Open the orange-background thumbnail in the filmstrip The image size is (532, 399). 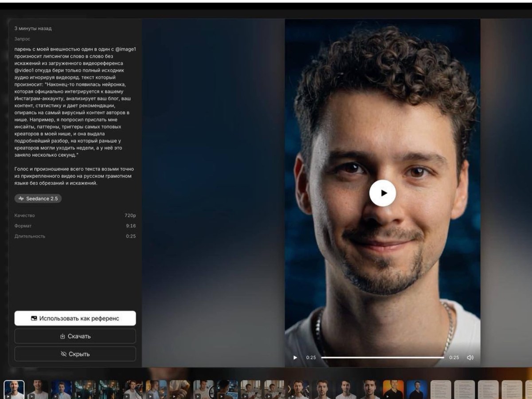tap(393, 390)
